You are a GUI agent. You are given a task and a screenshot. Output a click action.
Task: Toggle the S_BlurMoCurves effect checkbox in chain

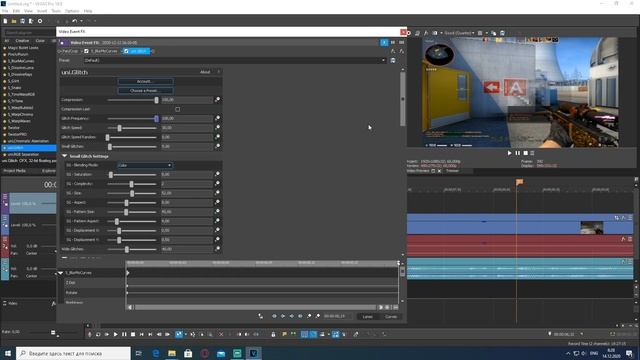pyautogui.click(x=87, y=51)
